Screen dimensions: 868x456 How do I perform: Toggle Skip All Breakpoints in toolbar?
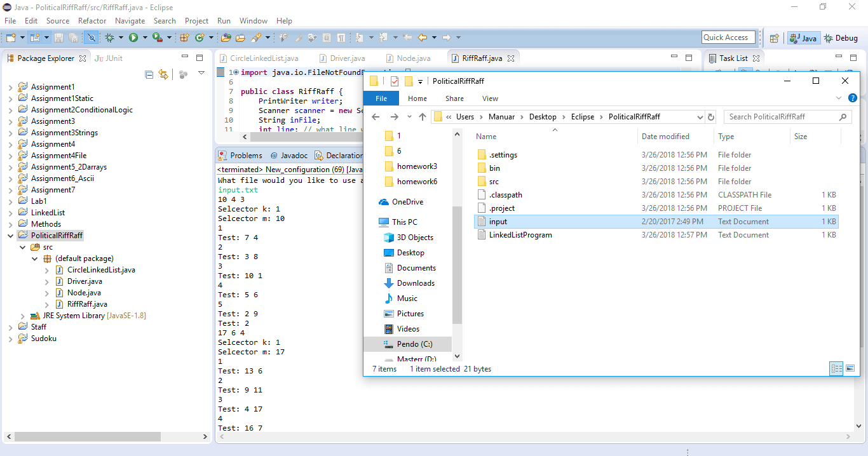coord(91,37)
